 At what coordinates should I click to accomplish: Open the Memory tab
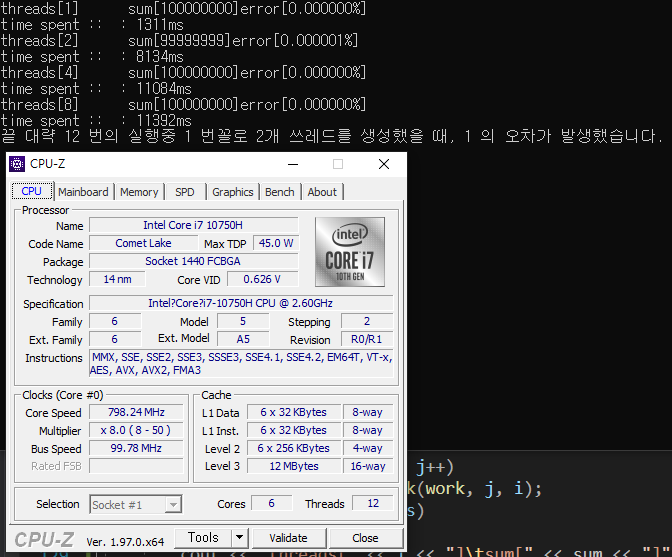pos(139,192)
